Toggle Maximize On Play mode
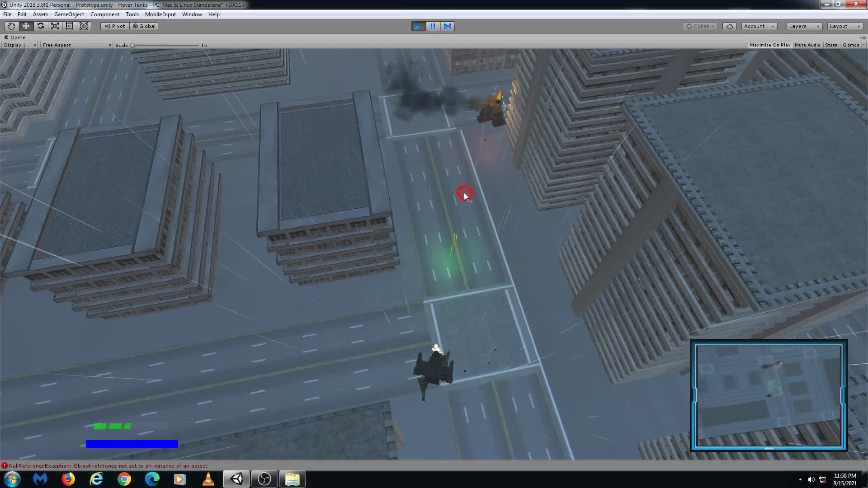Screen dimensions: 868x488 (769, 45)
